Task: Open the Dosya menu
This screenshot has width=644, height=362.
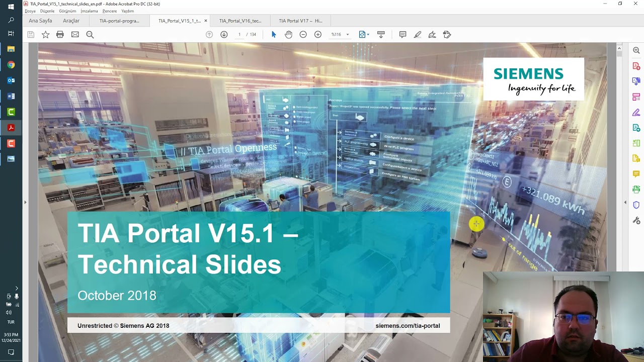Action: (x=30, y=11)
